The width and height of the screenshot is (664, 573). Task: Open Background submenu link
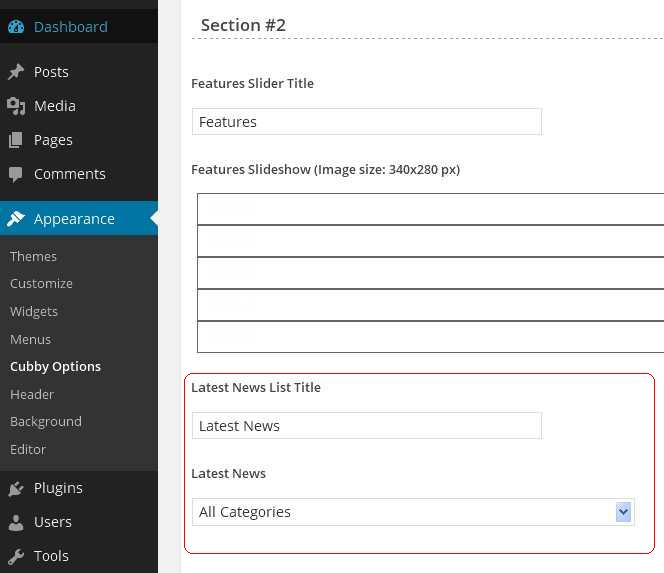[x=46, y=421]
